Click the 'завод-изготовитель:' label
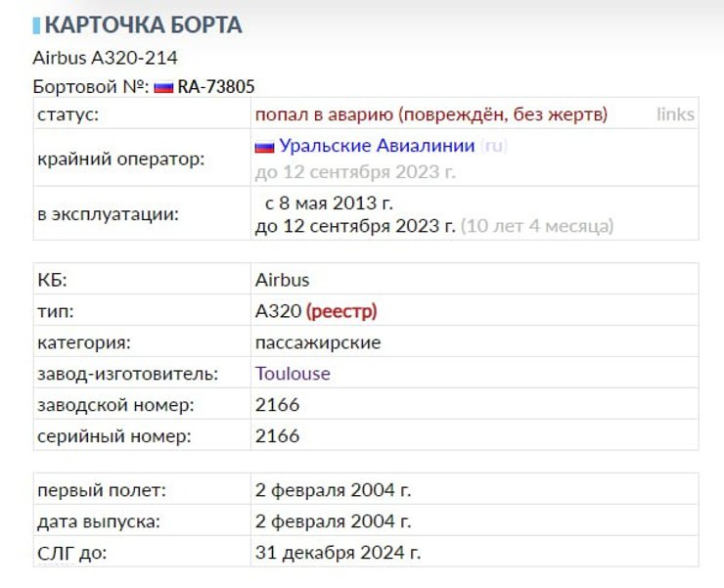The height and width of the screenshot is (588, 724). (x=127, y=374)
